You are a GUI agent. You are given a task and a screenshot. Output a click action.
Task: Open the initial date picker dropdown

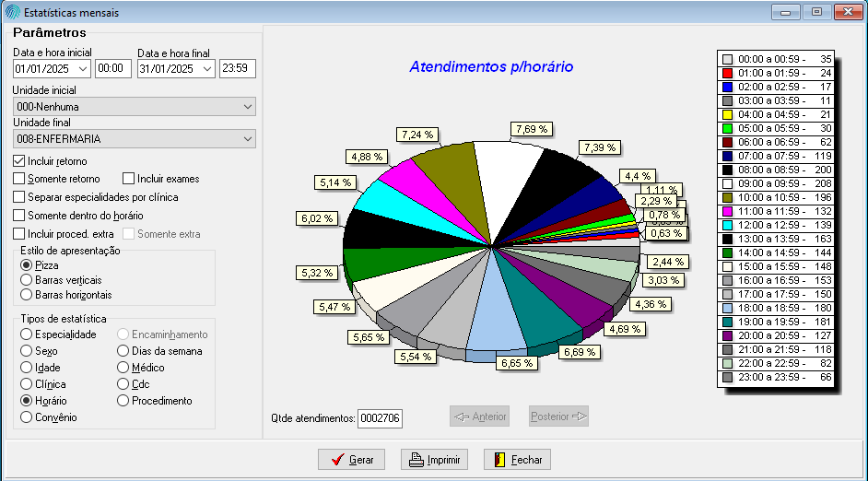[x=83, y=69]
